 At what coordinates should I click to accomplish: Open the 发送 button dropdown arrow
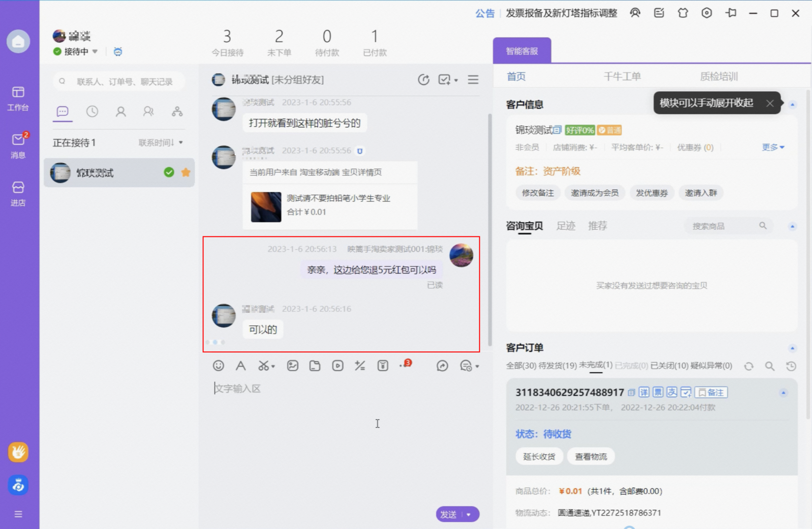[x=469, y=515]
